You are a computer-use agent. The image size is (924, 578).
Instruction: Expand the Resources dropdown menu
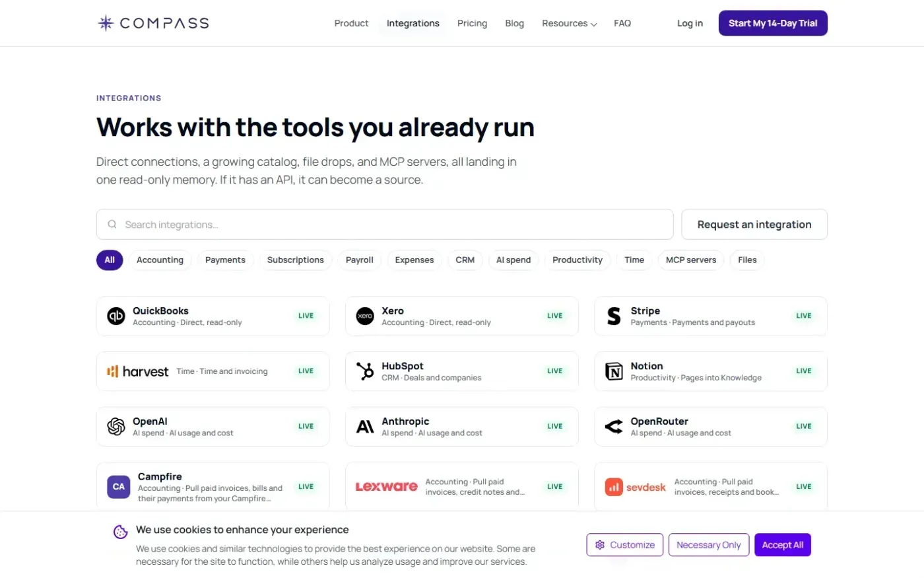point(569,23)
